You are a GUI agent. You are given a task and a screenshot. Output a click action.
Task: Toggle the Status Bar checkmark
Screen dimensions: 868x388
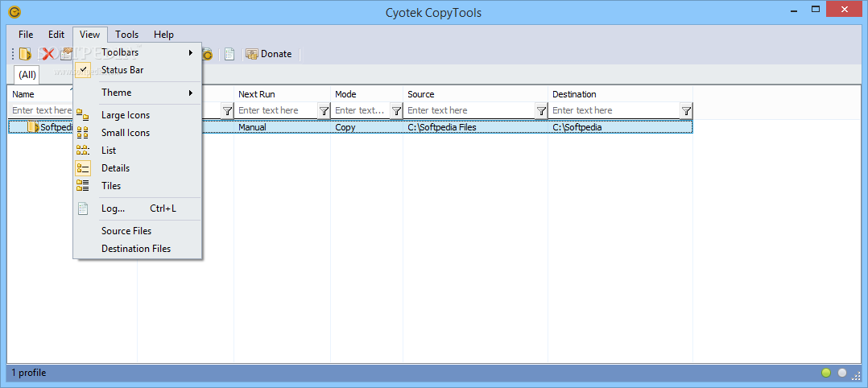[82, 70]
